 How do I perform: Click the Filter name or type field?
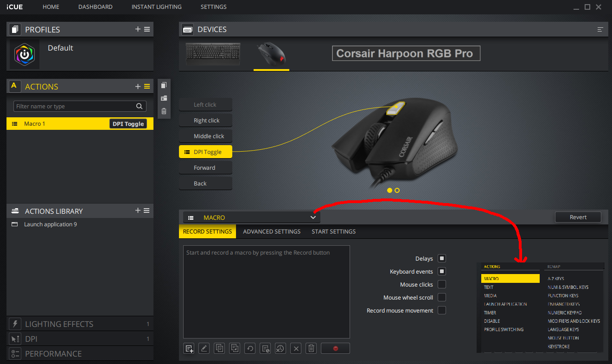pyautogui.click(x=80, y=106)
